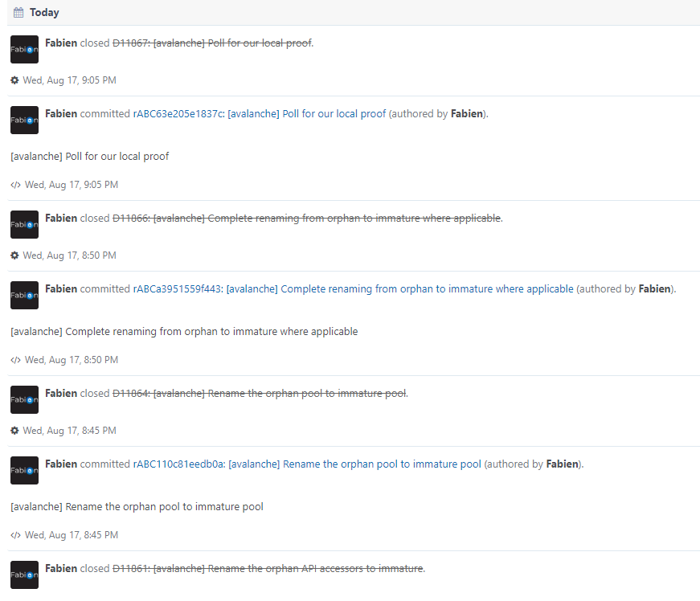Click Fabien name on closed D11864 entry
This screenshot has width=700, height=601.
pos(61,394)
